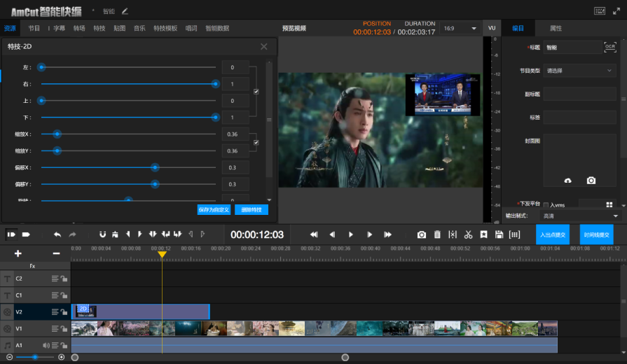Click the split-at-playhead icon beside the trash
The image size is (627, 364).
453,234
